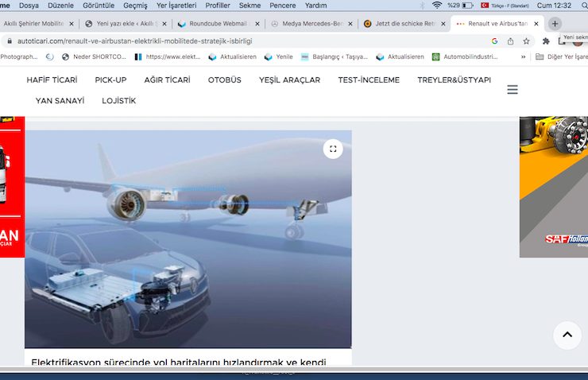Expand the article image to fullscreen
The height and width of the screenshot is (380, 588).
(333, 149)
